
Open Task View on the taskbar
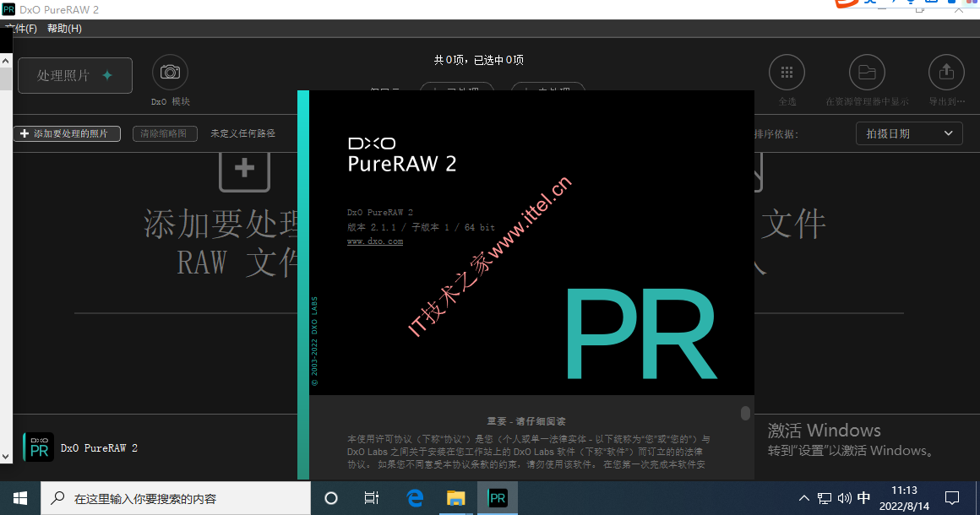coord(372,498)
